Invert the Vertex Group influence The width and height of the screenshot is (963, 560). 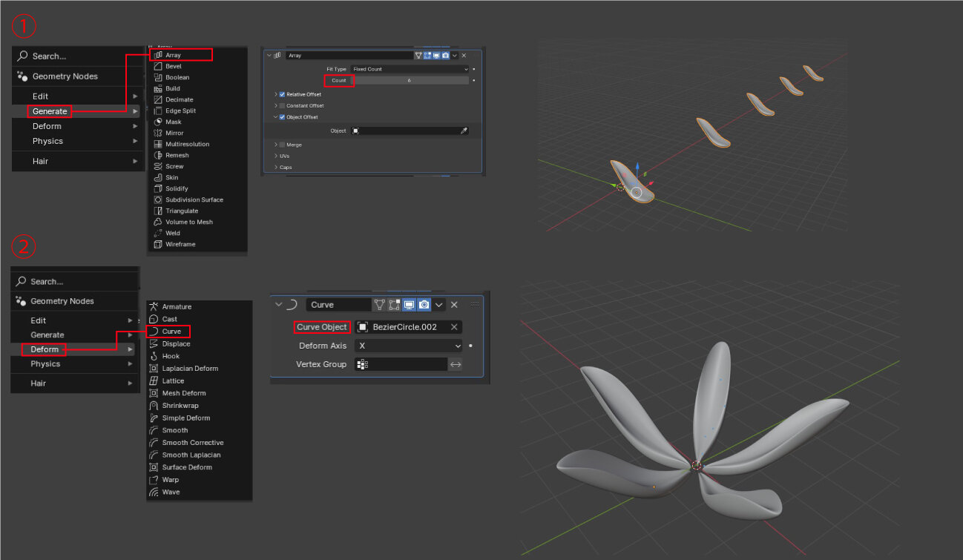pyautogui.click(x=456, y=364)
